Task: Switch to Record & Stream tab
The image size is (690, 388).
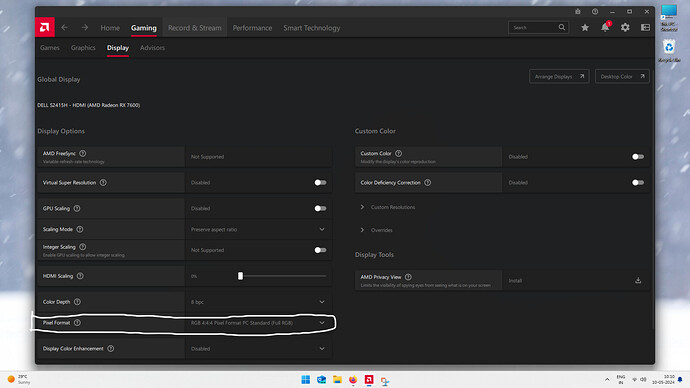Action: (195, 28)
